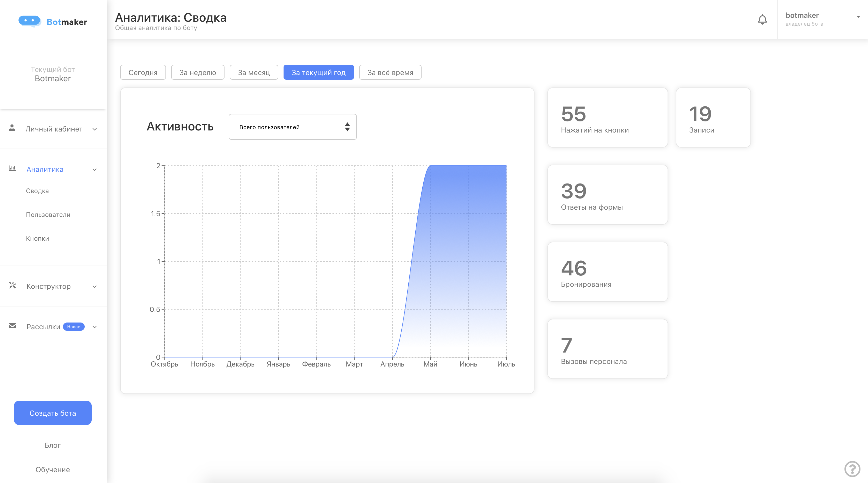
Task: Click the tools icon for Конструктор
Action: 12,285
